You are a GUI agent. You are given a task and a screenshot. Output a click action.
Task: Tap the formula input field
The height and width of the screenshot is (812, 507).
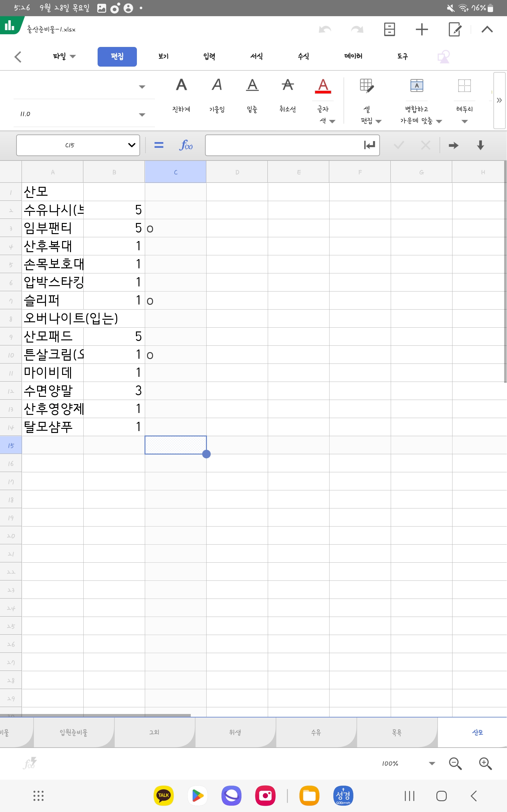tap(283, 145)
